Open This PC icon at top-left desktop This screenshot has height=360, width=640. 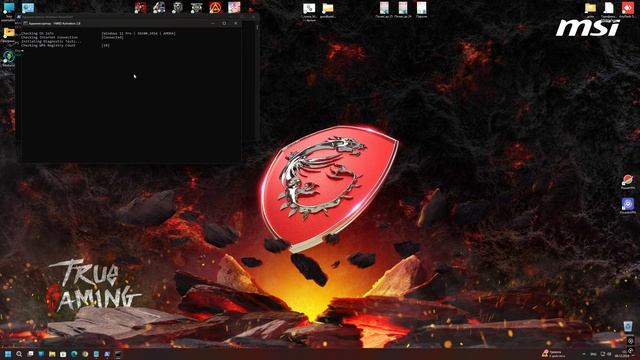[9, 8]
